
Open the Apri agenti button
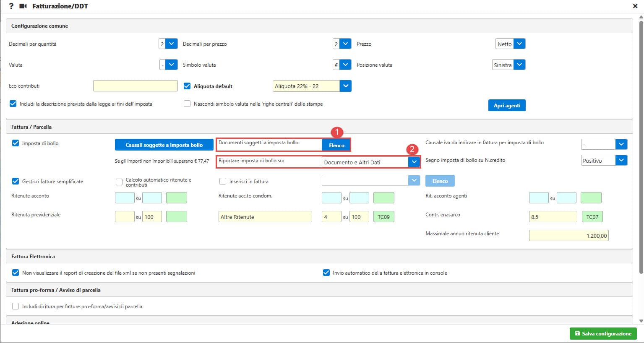pos(506,105)
